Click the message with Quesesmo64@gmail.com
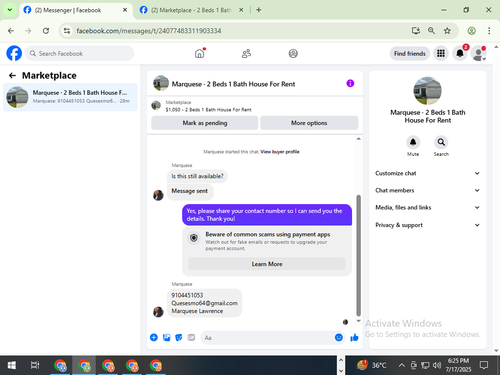Screen dimensions: 500x375 (x=204, y=303)
